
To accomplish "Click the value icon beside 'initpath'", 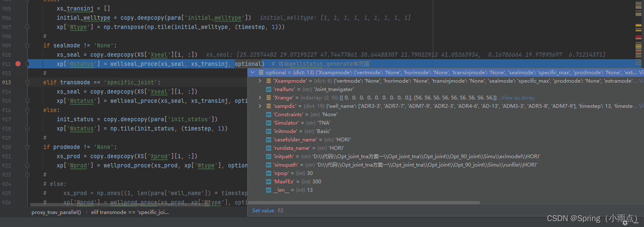I will click(x=269, y=157).
